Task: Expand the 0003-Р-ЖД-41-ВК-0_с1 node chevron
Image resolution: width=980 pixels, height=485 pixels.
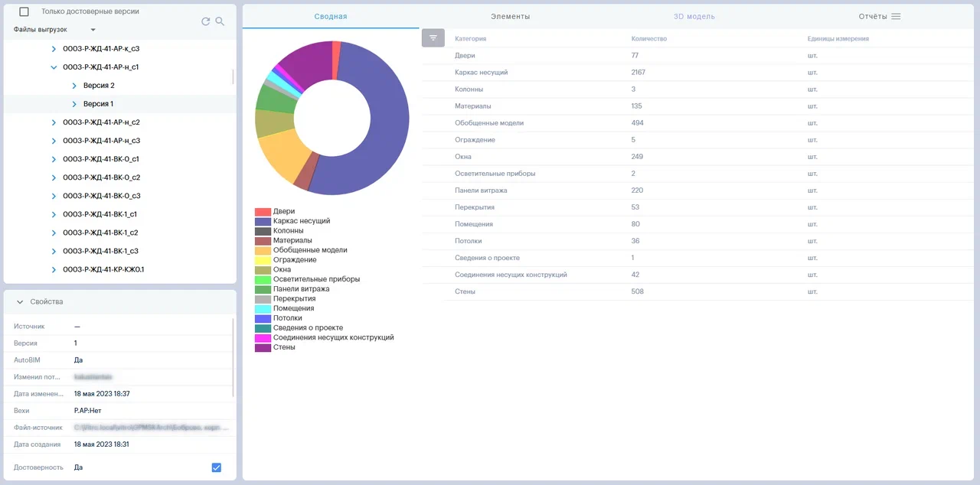Action: pyautogui.click(x=54, y=159)
